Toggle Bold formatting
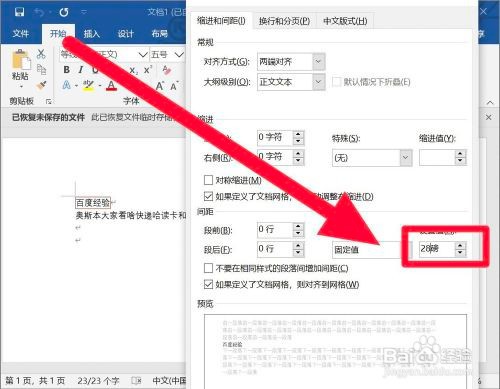 66,70
